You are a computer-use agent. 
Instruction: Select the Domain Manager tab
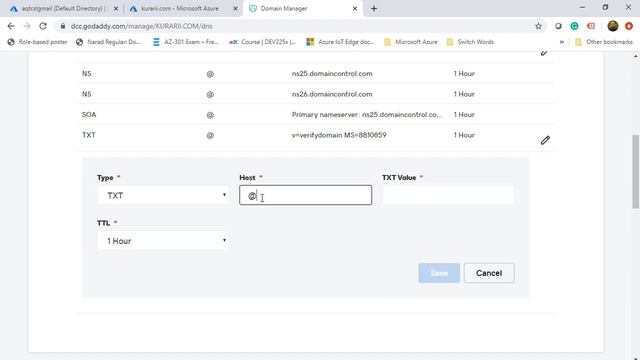[302, 9]
